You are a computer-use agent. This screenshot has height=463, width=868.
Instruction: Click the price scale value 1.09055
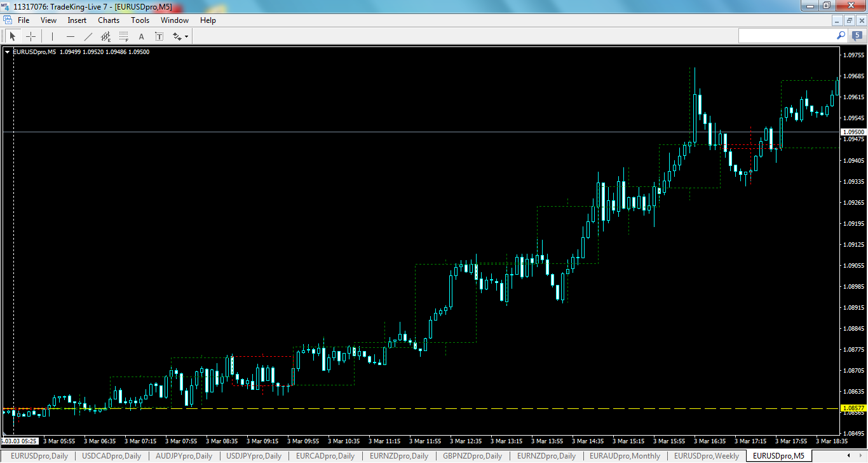[x=855, y=266]
